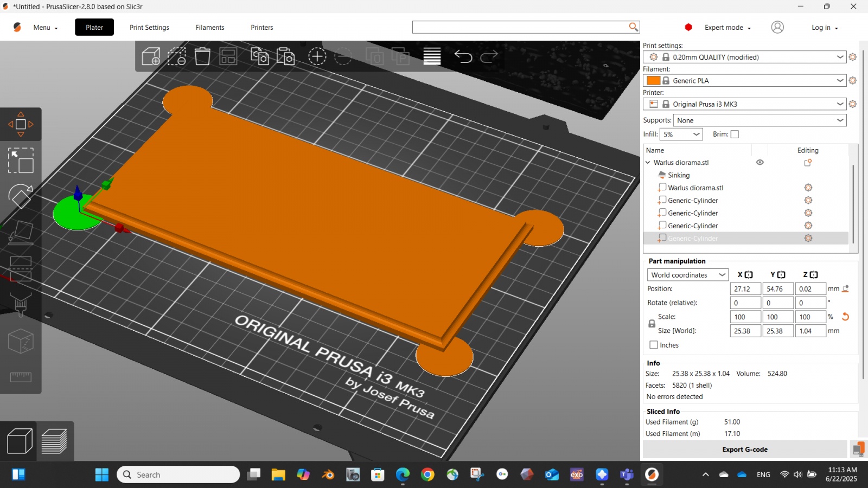Open the Print Settings tab

(149, 28)
